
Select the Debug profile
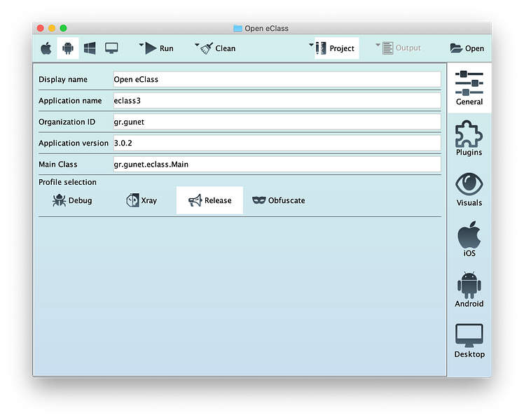[x=72, y=200]
